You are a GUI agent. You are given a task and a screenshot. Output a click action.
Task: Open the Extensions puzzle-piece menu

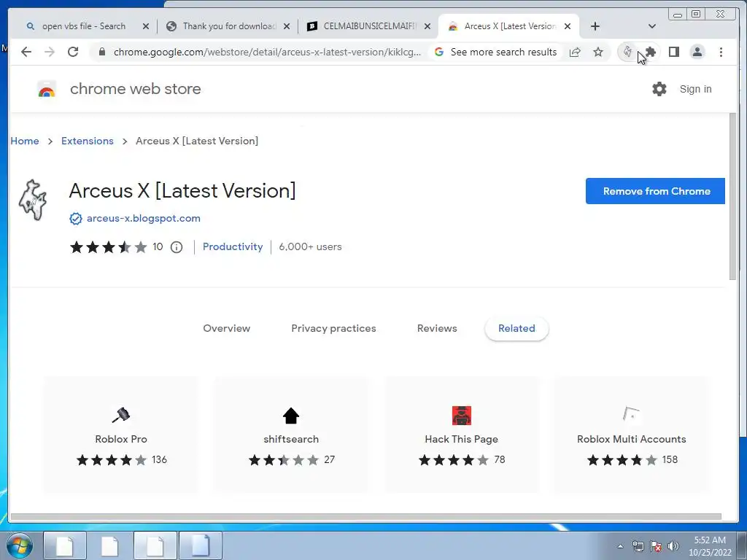650,52
